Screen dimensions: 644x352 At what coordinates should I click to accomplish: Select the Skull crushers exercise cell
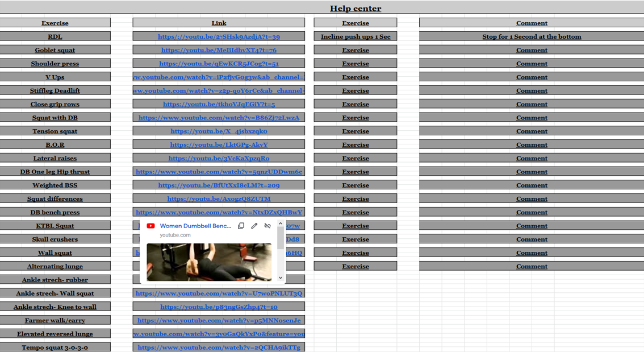55,239
